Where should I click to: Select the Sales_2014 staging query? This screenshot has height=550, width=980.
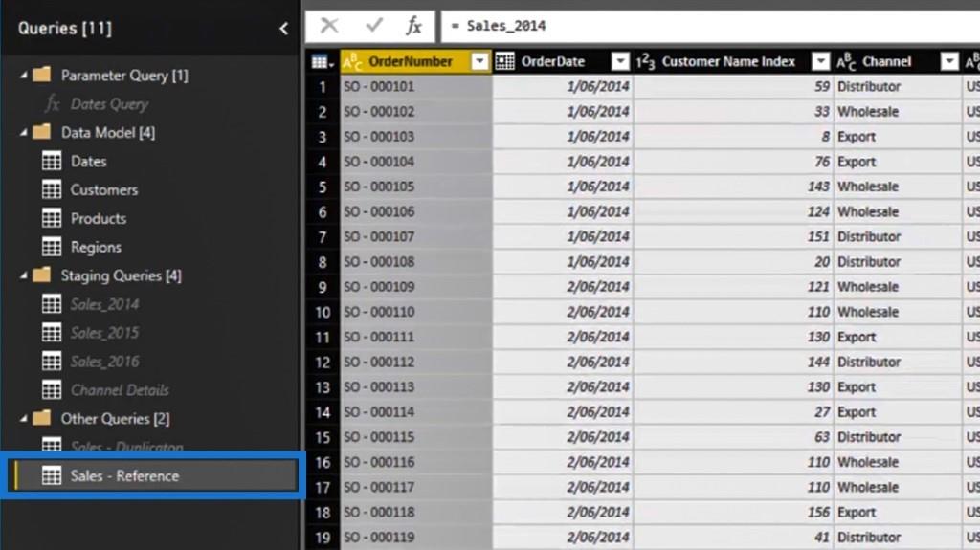pos(104,304)
